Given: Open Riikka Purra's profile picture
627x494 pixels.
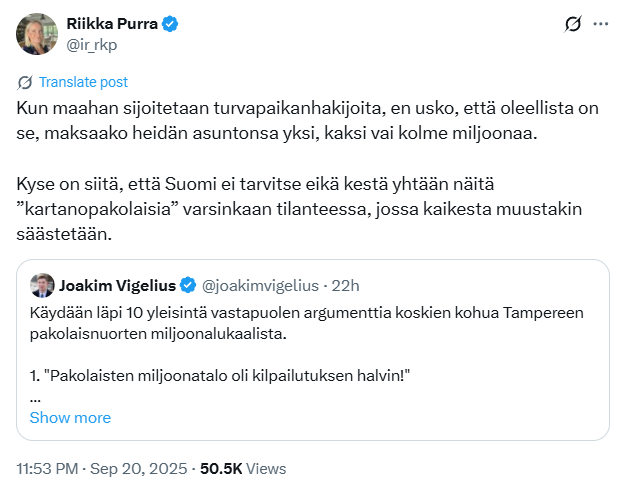Looking at the screenshot, I should [36, 33].
